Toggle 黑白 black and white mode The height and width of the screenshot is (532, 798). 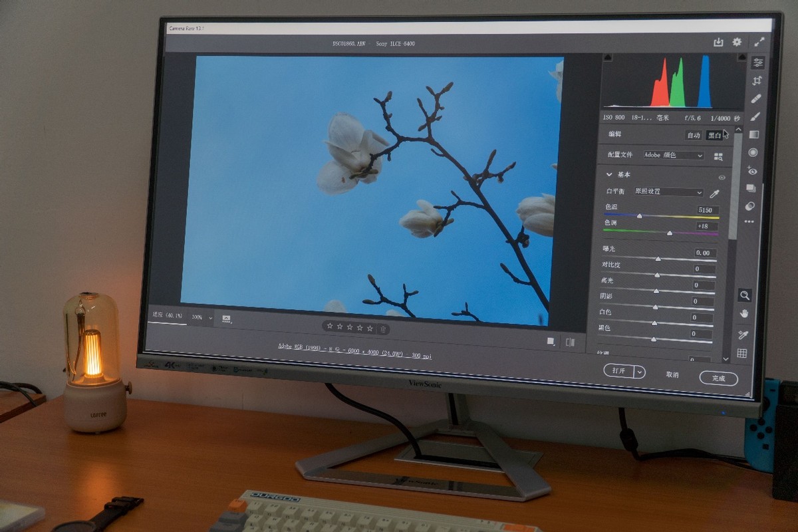click(714, 135)
